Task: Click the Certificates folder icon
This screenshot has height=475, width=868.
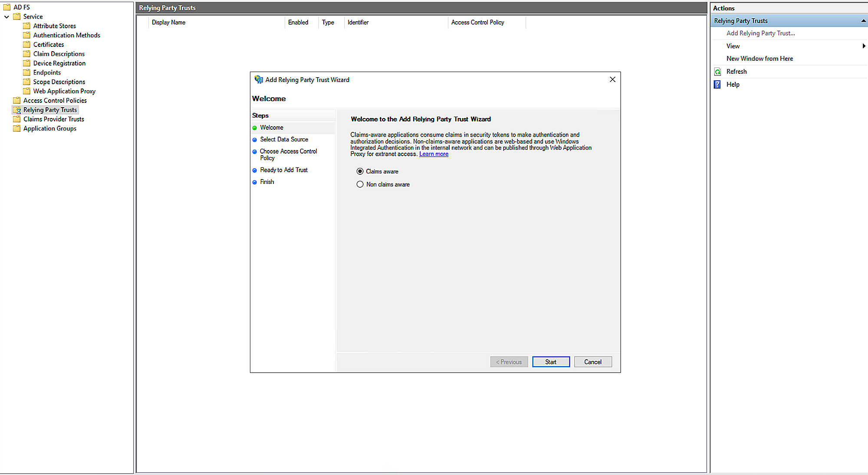Action: click(x=27, y=45)
